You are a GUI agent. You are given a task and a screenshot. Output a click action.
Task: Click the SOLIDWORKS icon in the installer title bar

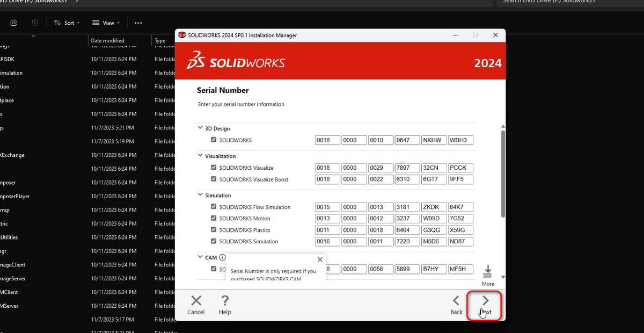(x=182, y=35)
